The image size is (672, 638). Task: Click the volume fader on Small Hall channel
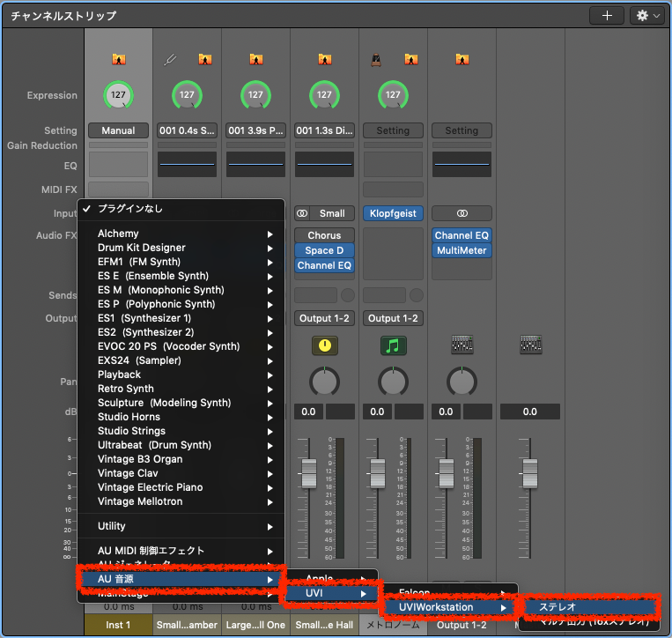point(309,474)
